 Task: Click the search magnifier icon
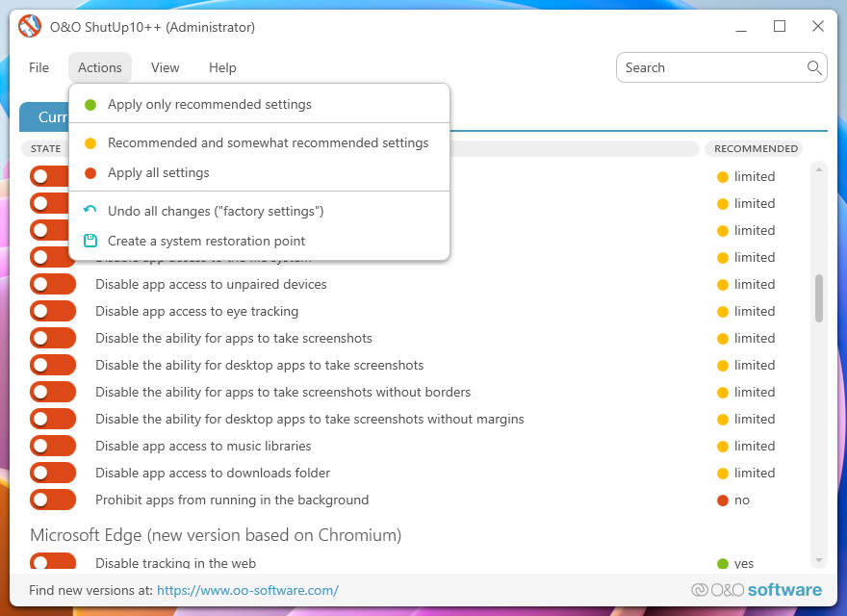(x=814, y=67)
